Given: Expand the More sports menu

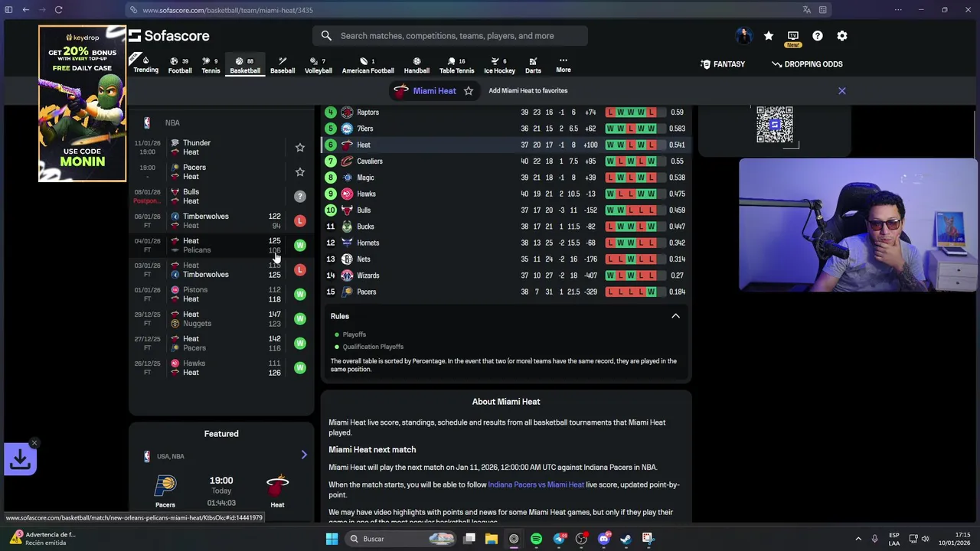Looking at the screenshot, I should [x=563, y=65].
